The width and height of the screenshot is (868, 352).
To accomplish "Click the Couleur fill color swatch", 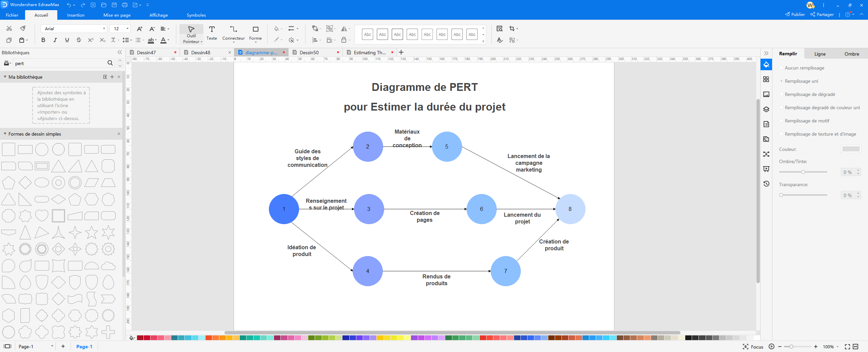I will tap(851, 149).
